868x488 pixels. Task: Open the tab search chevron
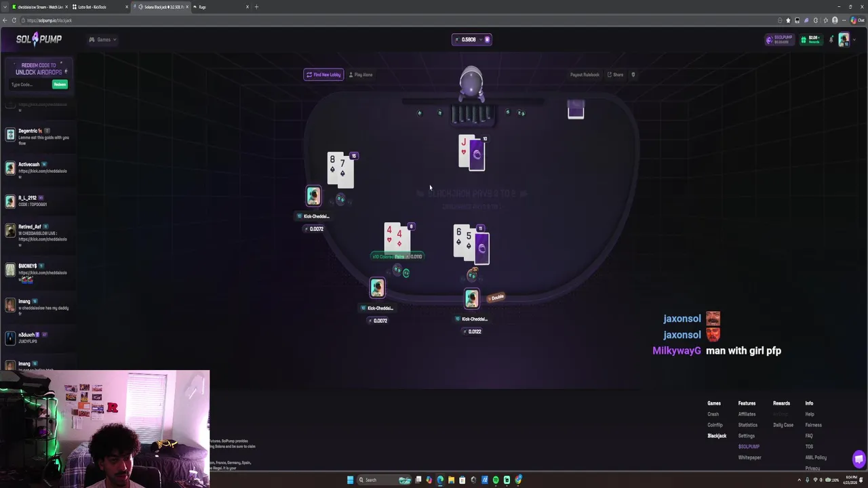click(x=5, y=7)
